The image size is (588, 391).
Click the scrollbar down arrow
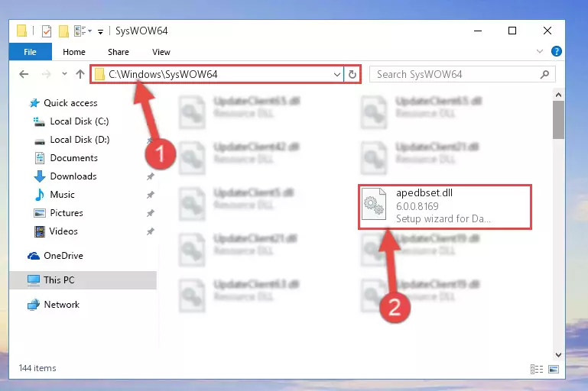(x=558, y=354)
